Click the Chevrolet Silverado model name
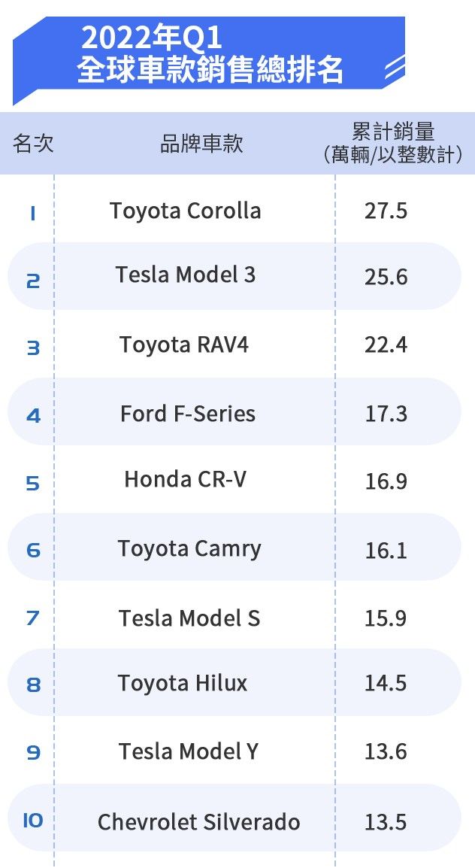 pos(199,822)
